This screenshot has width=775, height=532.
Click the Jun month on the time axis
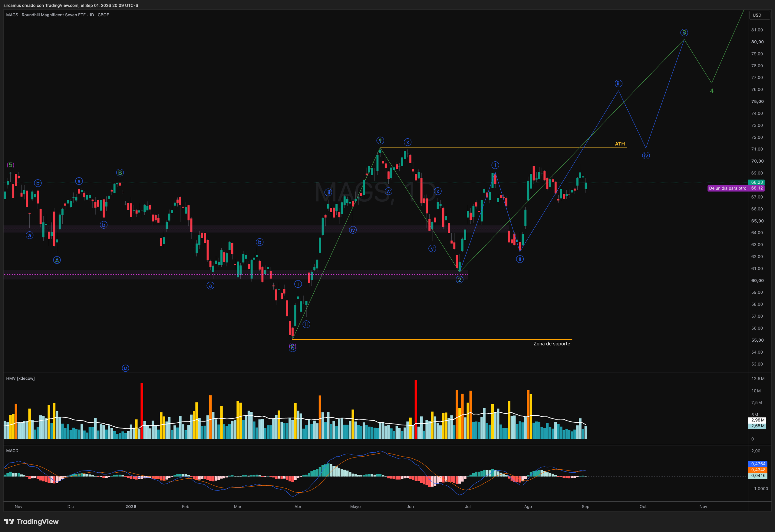pyautogui.click(x=410, y=507)
